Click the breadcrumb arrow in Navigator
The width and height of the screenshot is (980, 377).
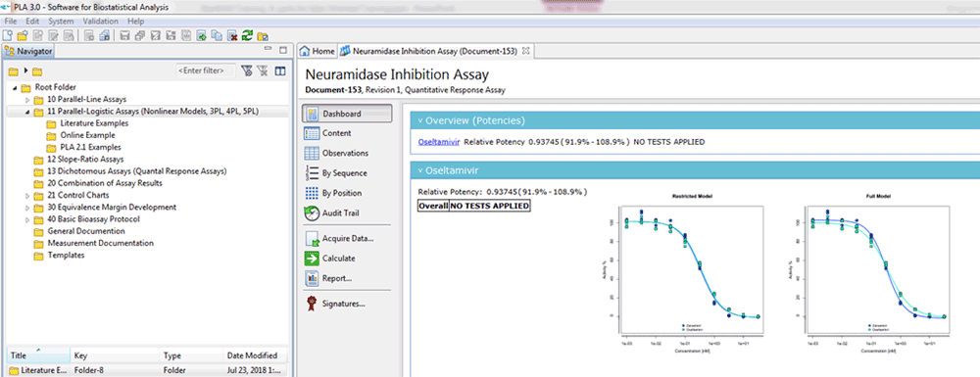coord(26,71)
